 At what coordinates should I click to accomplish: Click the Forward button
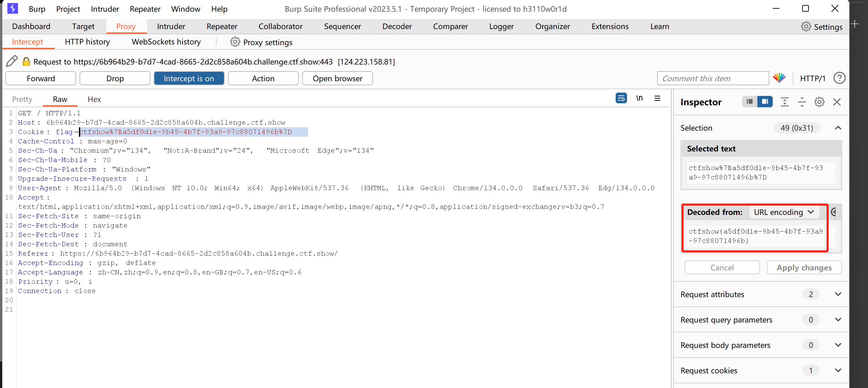tap(41, 78)
